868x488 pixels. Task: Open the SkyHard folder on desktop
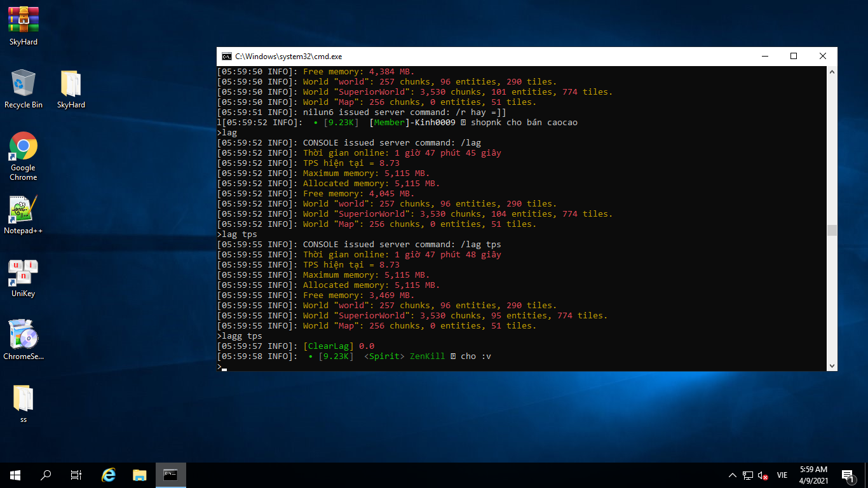point(71,84)
